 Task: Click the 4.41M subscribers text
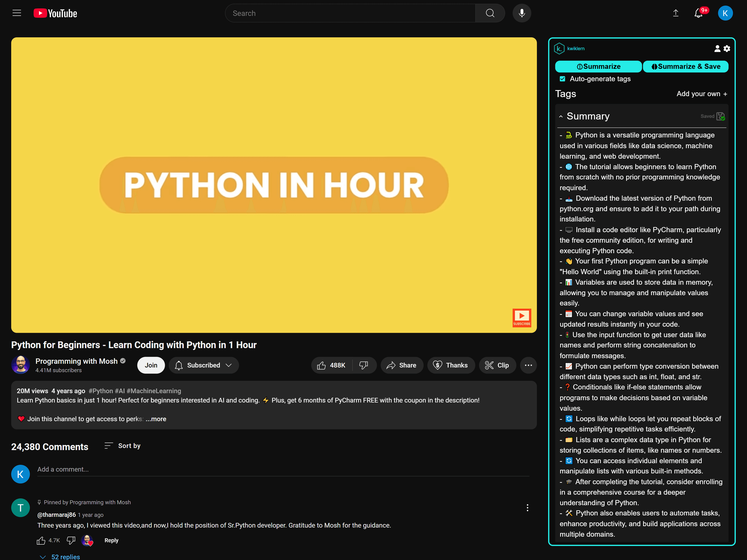point(58,370)
